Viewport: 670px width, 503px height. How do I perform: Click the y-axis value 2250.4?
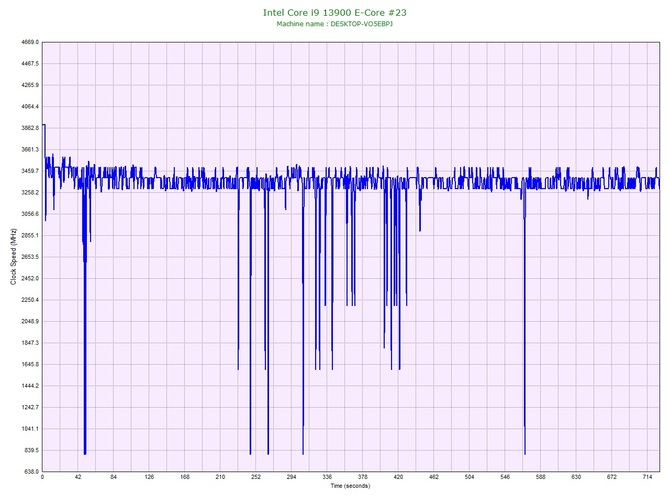pyautogui.click(x=30, y=300)
